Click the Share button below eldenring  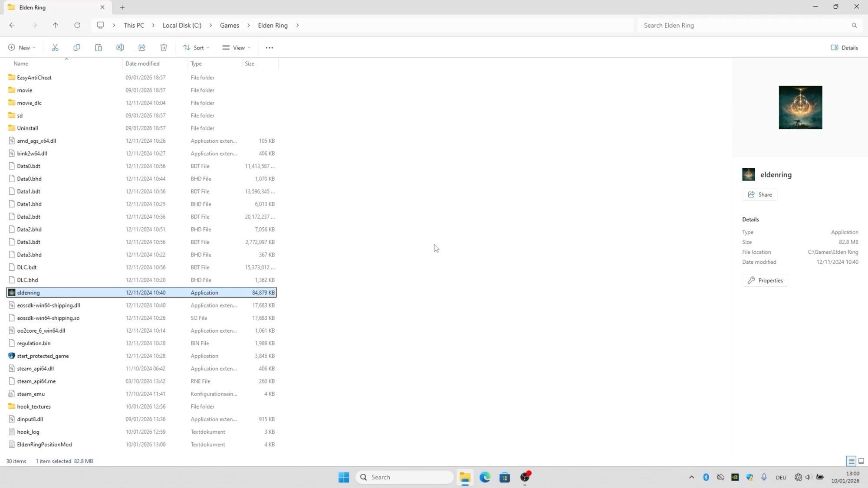point(760,195)
